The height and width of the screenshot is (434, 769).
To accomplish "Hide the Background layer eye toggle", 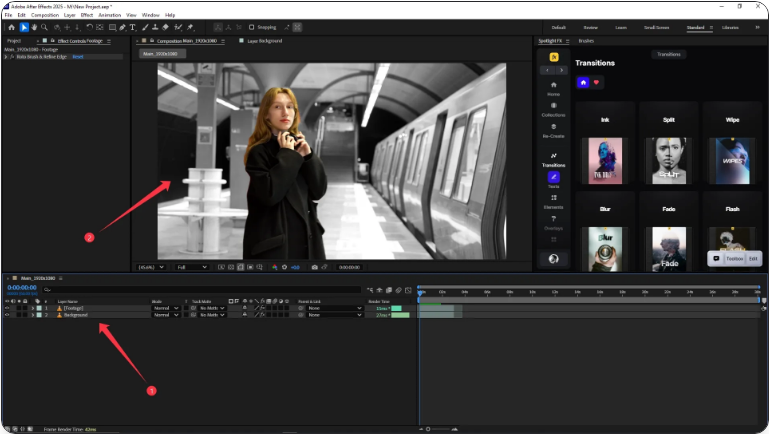I will (x=7, y=315).
